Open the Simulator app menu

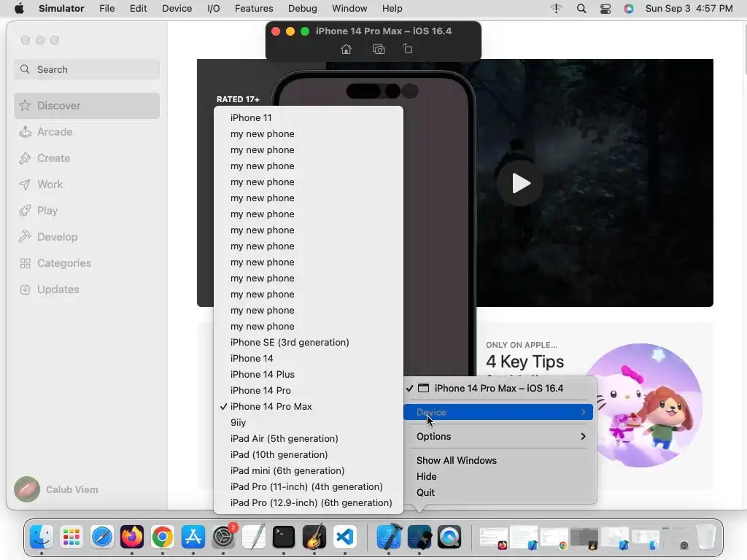point(61,9)
